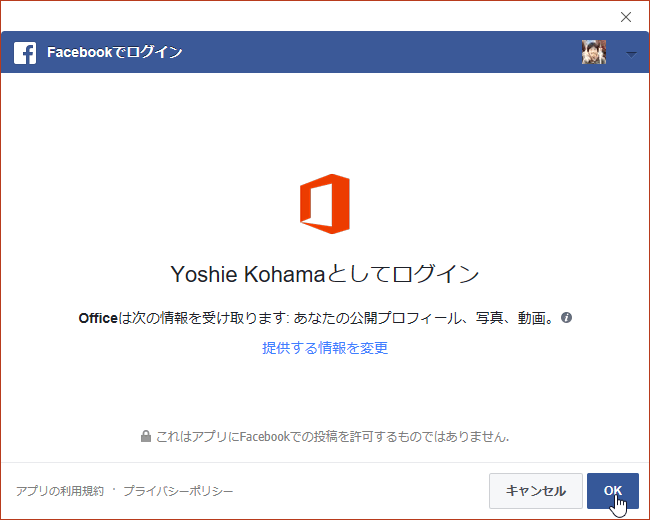Image resolution: width=650 pixels, height=520 pixels.
Task: Click the user profile picture thumbnail
Action: 594,52
